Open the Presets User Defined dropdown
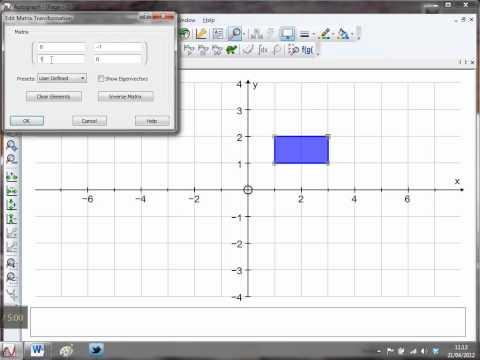The image size is (480, 360). click(x=62, y=78)
